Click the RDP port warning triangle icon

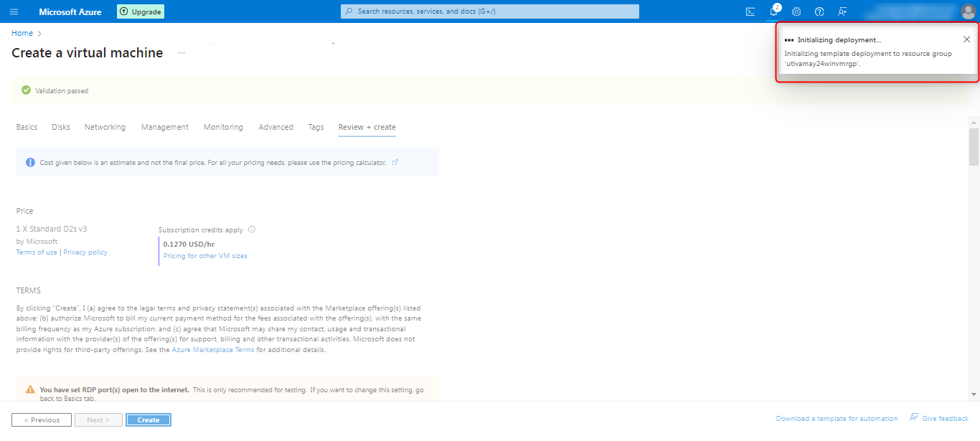click(x=30, y=389)
